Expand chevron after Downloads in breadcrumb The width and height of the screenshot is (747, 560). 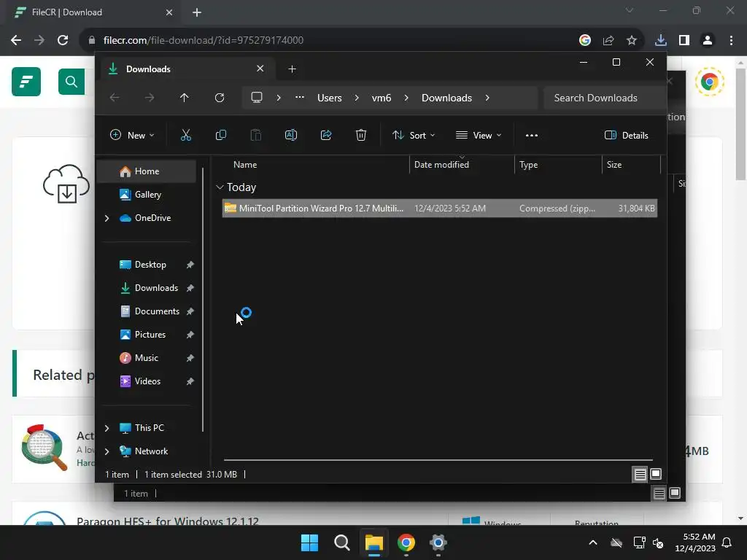pyautogui.click(x=487, y=98)
